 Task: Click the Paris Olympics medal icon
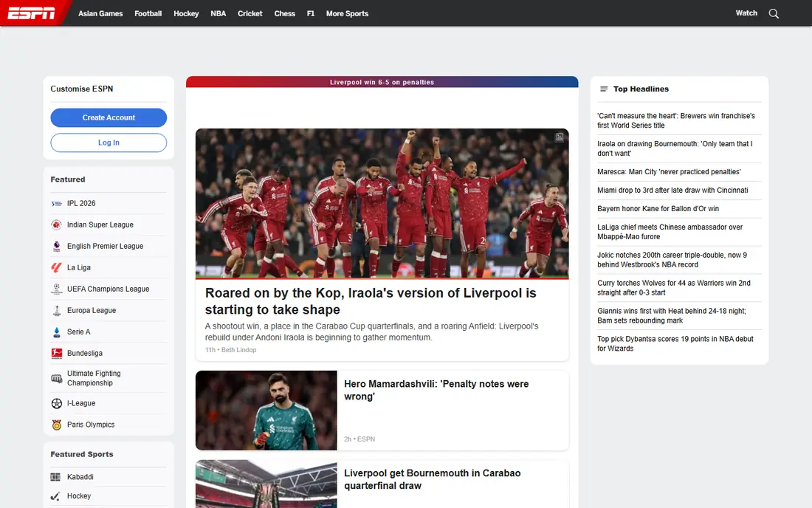(56, 425)
